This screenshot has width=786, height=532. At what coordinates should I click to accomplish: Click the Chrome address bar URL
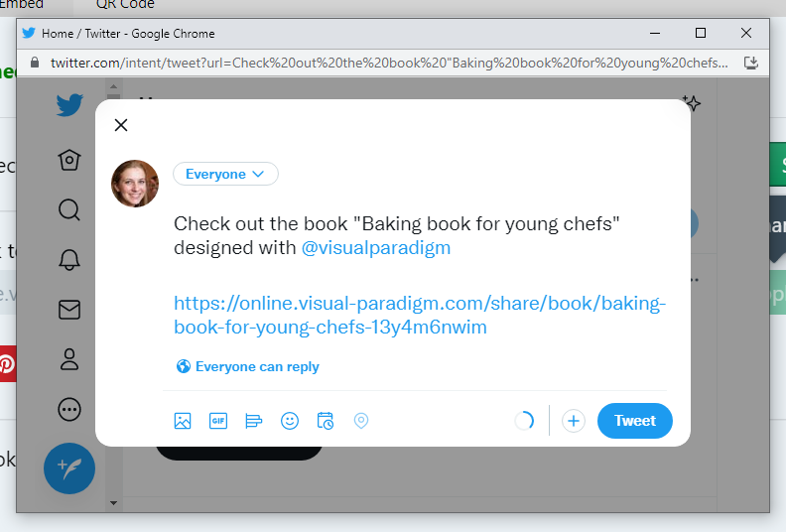[x=389, y=63]
